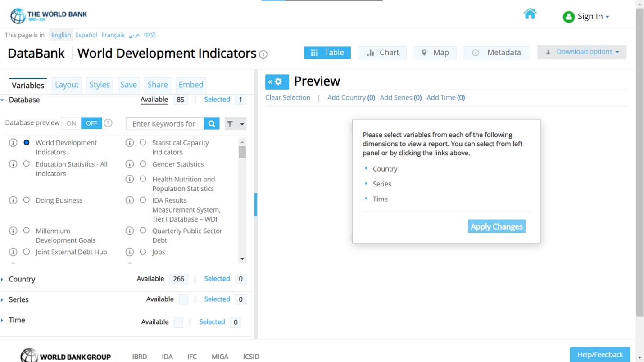Open the filter funnel icon

230,124
